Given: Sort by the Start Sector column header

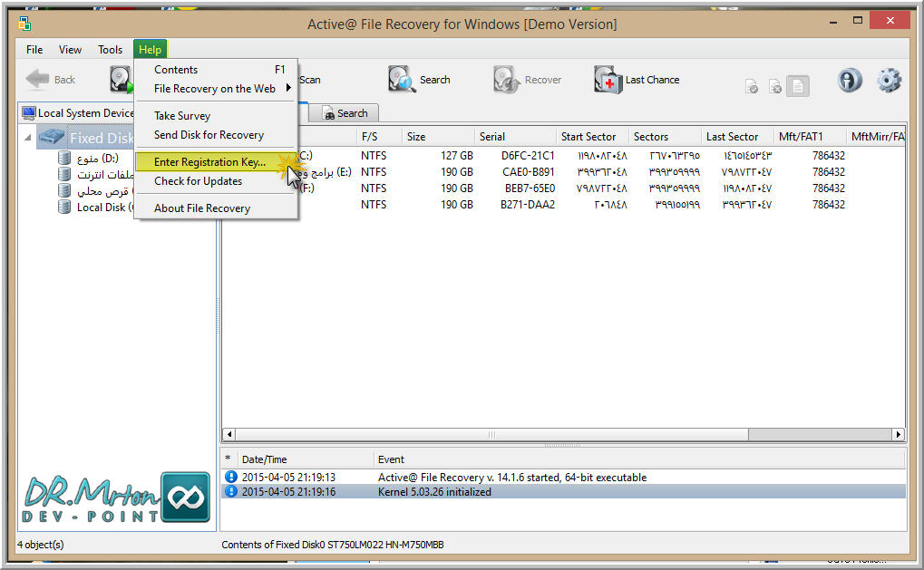Looking at the screenshot, I should coord(592,137).
